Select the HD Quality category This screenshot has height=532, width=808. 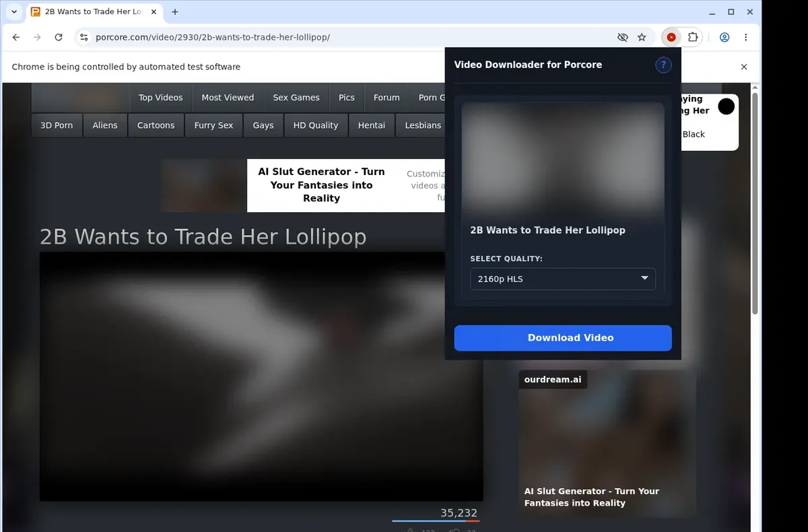click(x=316, y=125)
